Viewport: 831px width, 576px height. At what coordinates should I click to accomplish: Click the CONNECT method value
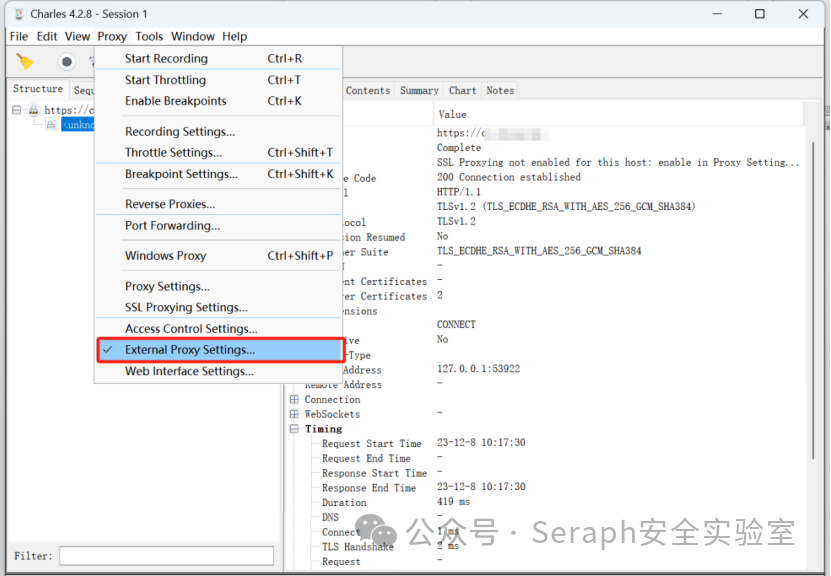pyautogui.click(x=456, y=324)
